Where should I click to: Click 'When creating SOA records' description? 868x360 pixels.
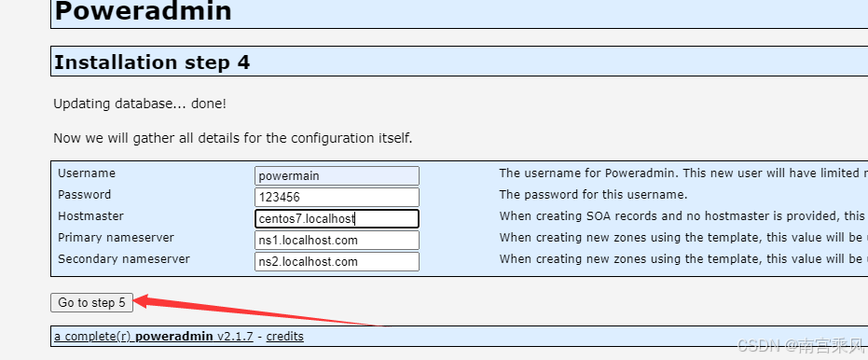tap(683, 216)
